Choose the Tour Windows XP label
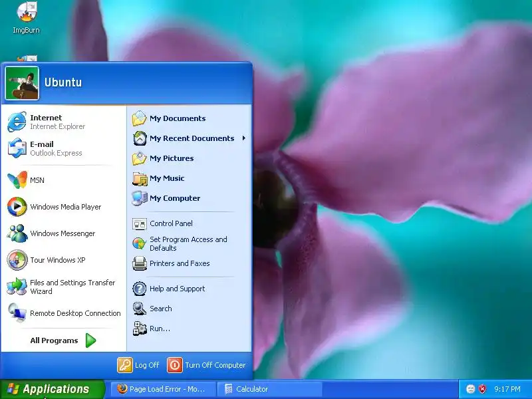The image size is (532, 399). point(58,260)
